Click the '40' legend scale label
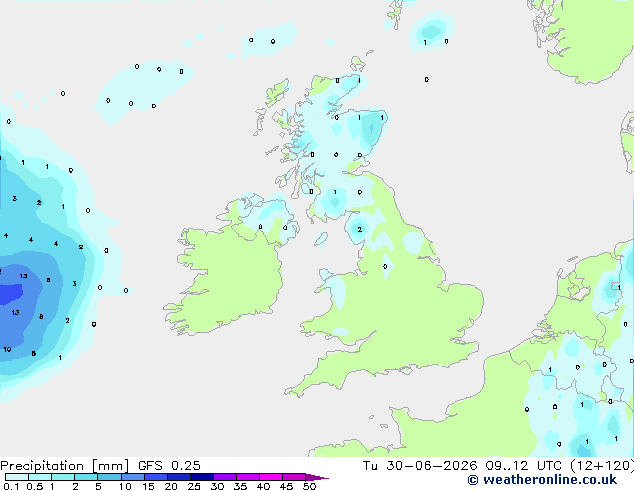The width and height of the screenshot is (634, 490). 263,486
